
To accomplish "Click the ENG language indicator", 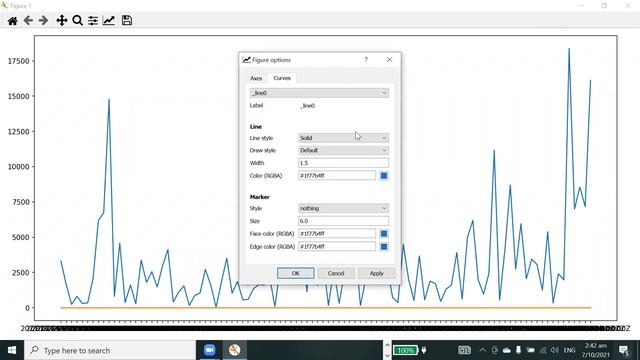I will [569, 350].
